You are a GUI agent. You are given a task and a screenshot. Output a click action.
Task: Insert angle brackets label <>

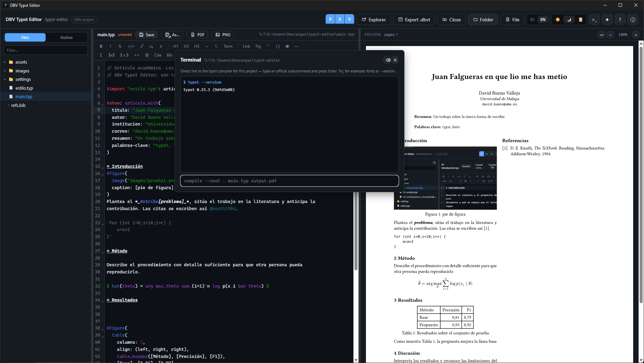click(137, 55)
